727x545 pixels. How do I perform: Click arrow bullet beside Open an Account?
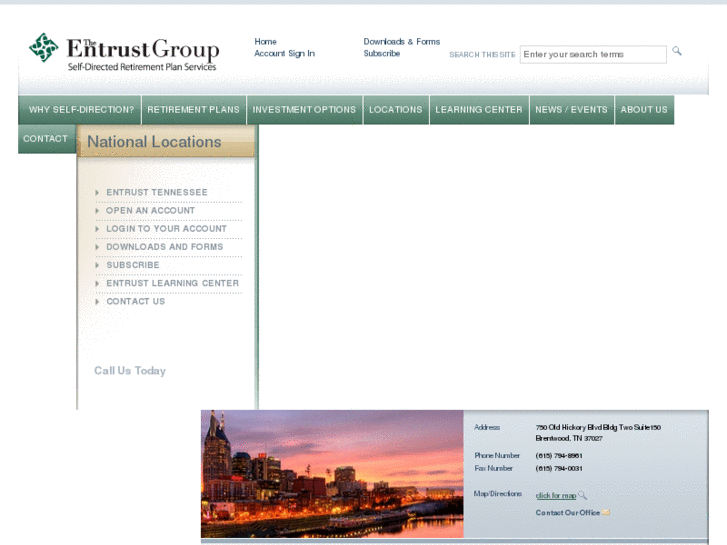[97, 211]
